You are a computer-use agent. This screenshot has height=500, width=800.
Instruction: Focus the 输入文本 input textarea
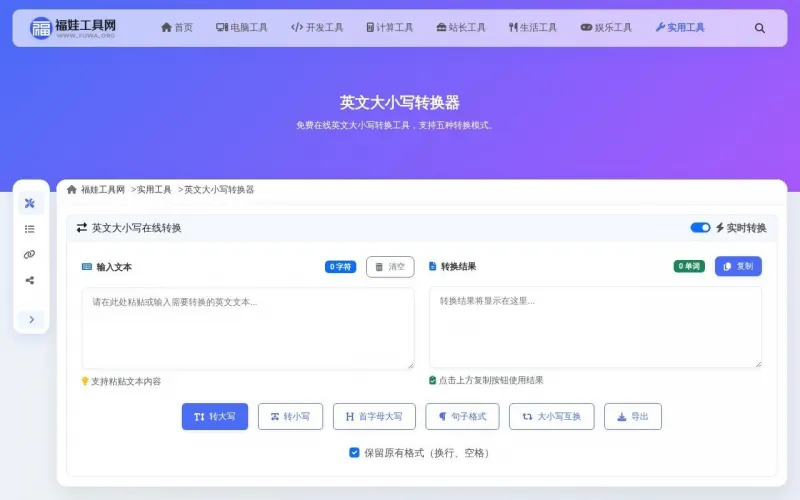pyautogui.click(x=248, y=328)
